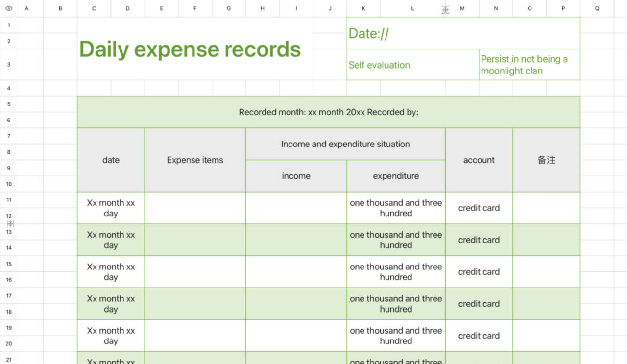
Task: Select column E header
Action: pyautogui.click(x=161, y=8)
